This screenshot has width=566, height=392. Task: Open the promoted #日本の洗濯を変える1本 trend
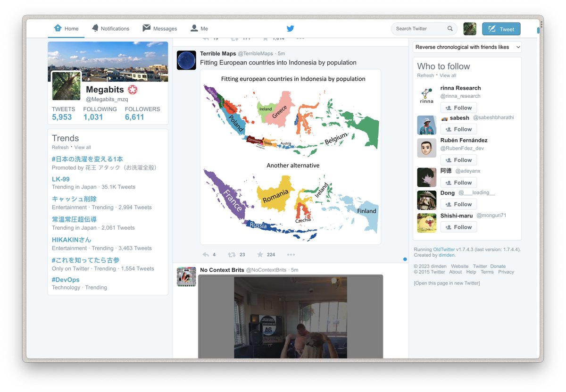coord(87,159)
